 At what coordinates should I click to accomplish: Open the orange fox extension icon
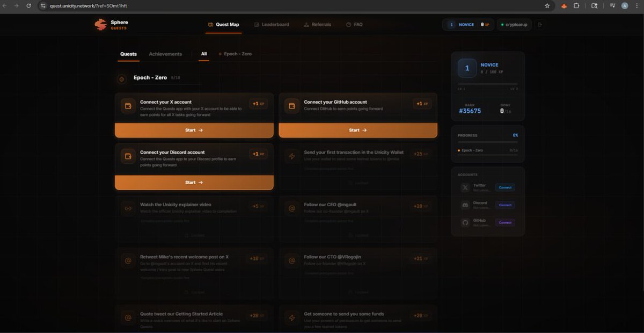pyautogui.click(x=564, y=6)
